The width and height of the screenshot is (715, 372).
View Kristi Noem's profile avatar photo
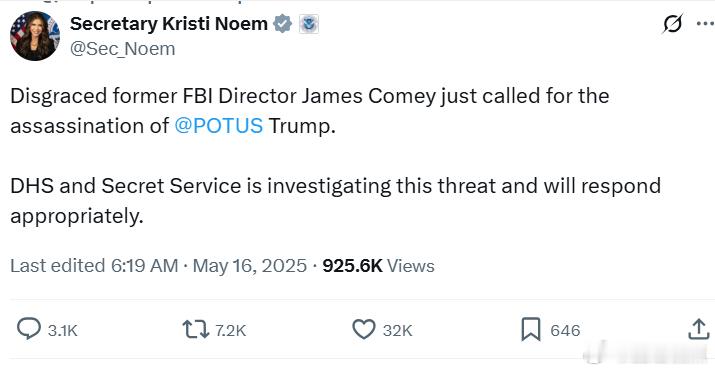tap(35, 36)
